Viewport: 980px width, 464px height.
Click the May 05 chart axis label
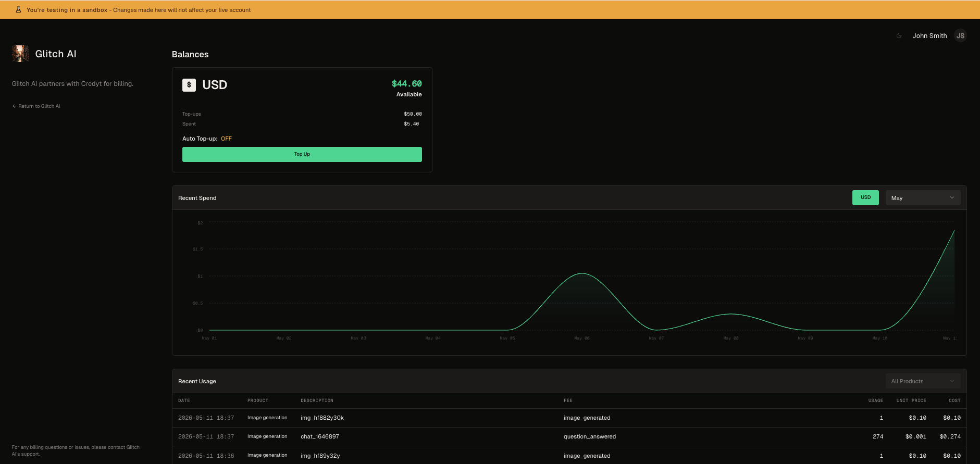pyautogui.click(x=507, y=338)
